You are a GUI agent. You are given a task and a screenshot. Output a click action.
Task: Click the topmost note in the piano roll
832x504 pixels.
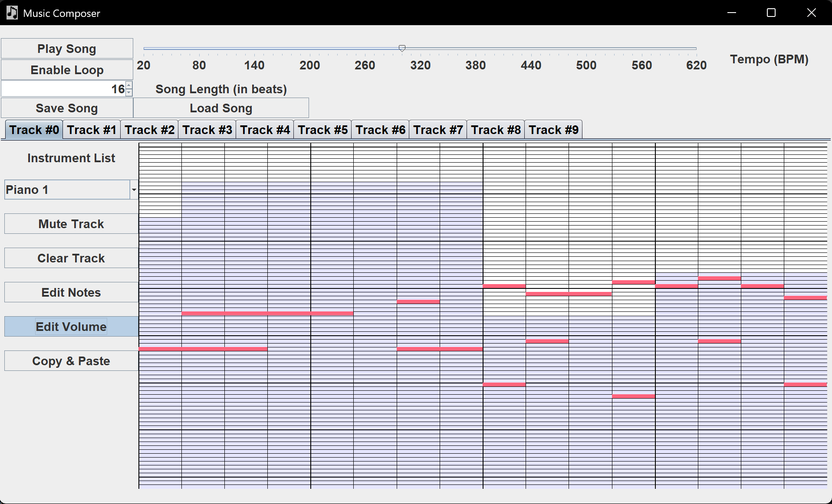[719, 278]
